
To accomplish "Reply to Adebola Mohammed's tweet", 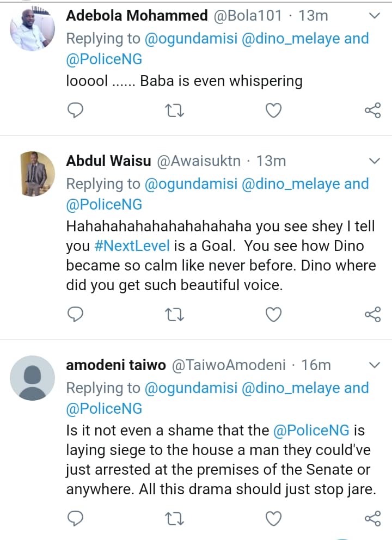I will 76,111.
